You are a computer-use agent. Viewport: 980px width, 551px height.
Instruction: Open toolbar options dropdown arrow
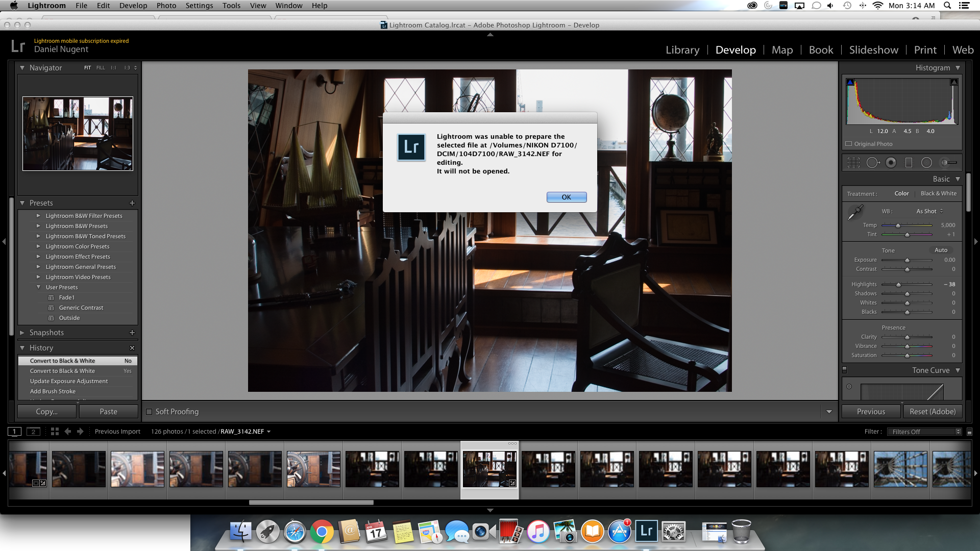(x=829, y=412)
